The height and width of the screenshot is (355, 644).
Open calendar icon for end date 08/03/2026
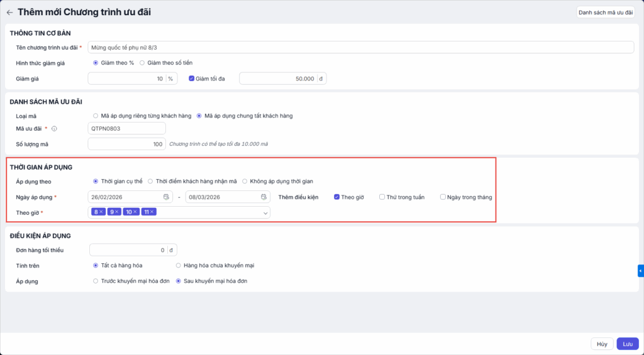[264, 197]
